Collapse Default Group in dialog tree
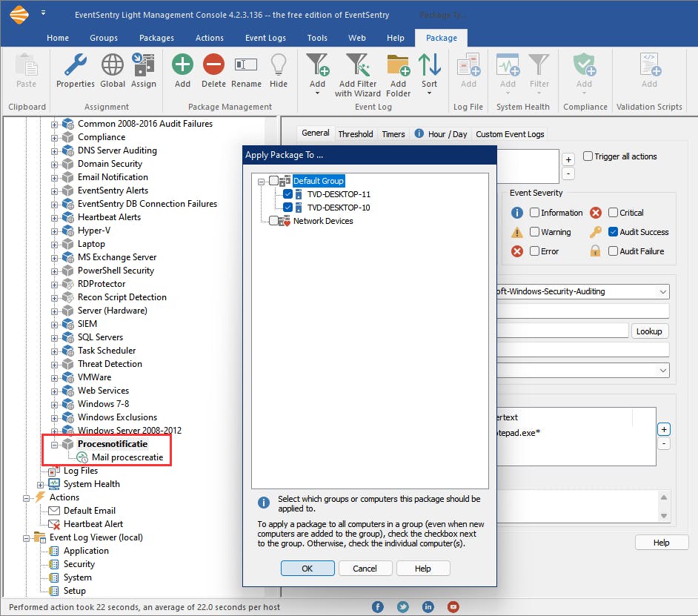Image resolution: width=698 pixels, height=616 pixels. click(262, 182)
